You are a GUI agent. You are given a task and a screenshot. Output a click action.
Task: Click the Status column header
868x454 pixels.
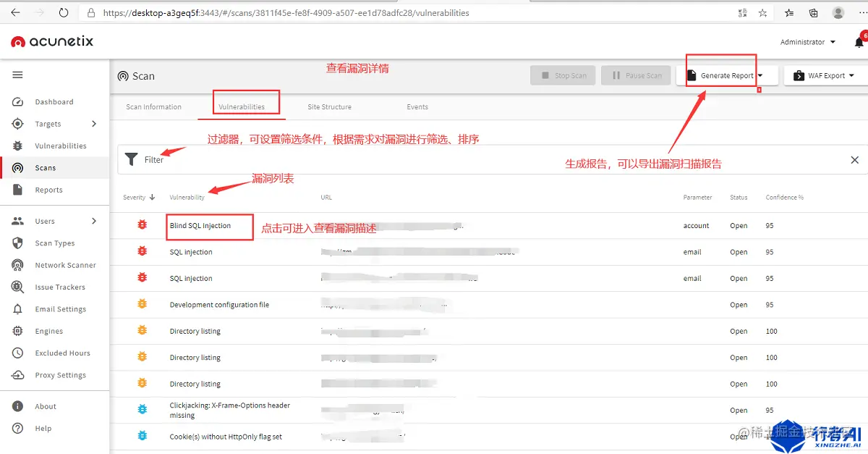point(739,197)
